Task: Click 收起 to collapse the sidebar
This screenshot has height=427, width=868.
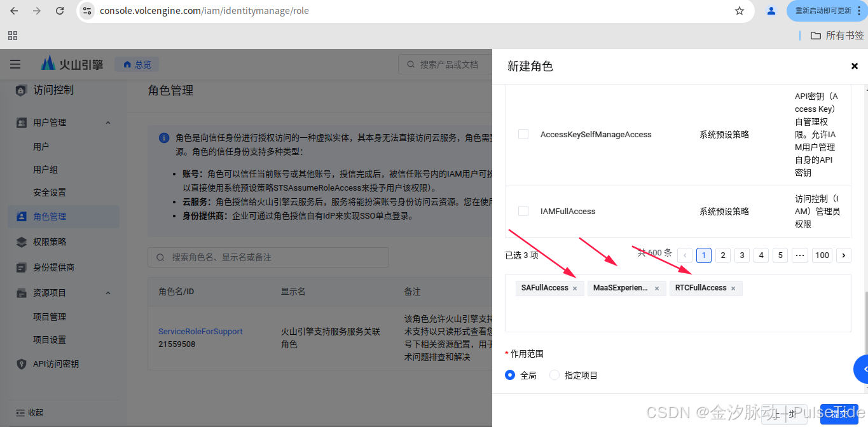Action: pos(29,412)
